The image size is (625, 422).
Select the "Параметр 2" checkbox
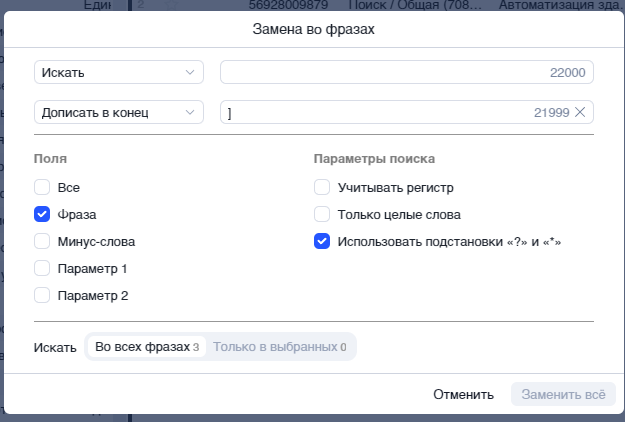tap(42, 295)
